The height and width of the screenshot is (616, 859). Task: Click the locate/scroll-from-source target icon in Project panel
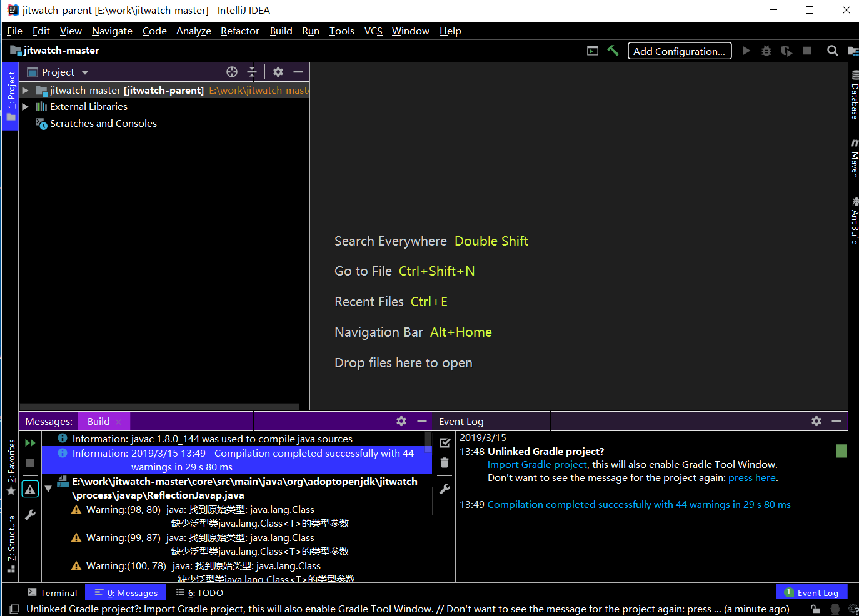(232, 72)
